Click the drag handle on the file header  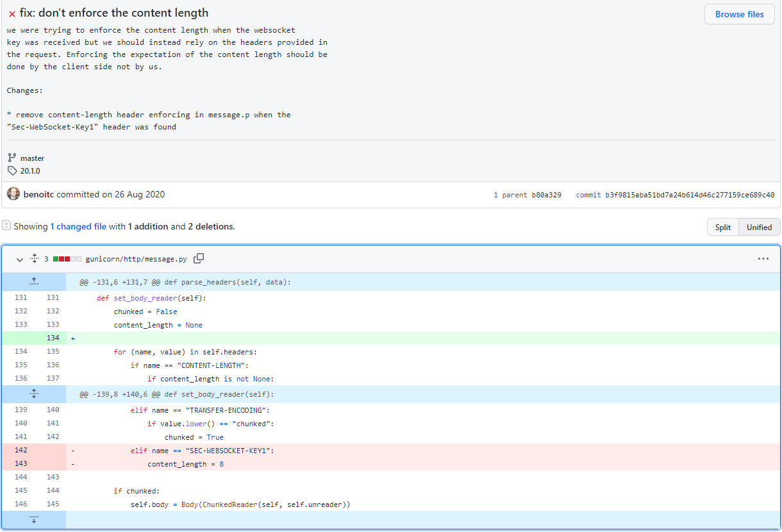[35, 258]
